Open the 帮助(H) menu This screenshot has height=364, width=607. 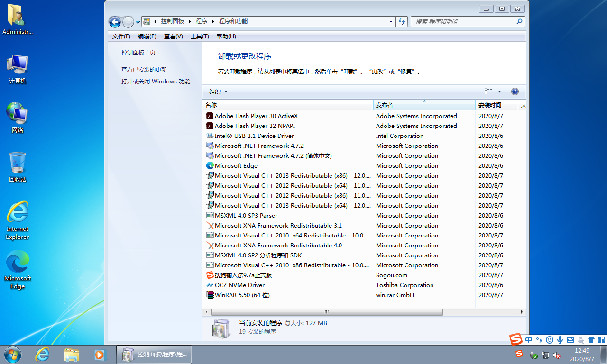pyautogui.click(x=226, y=36)
